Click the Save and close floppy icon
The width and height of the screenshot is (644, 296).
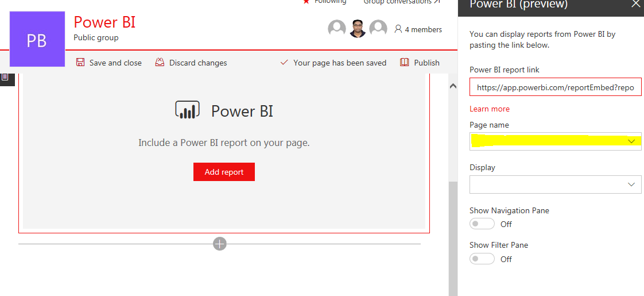[80, 63]
